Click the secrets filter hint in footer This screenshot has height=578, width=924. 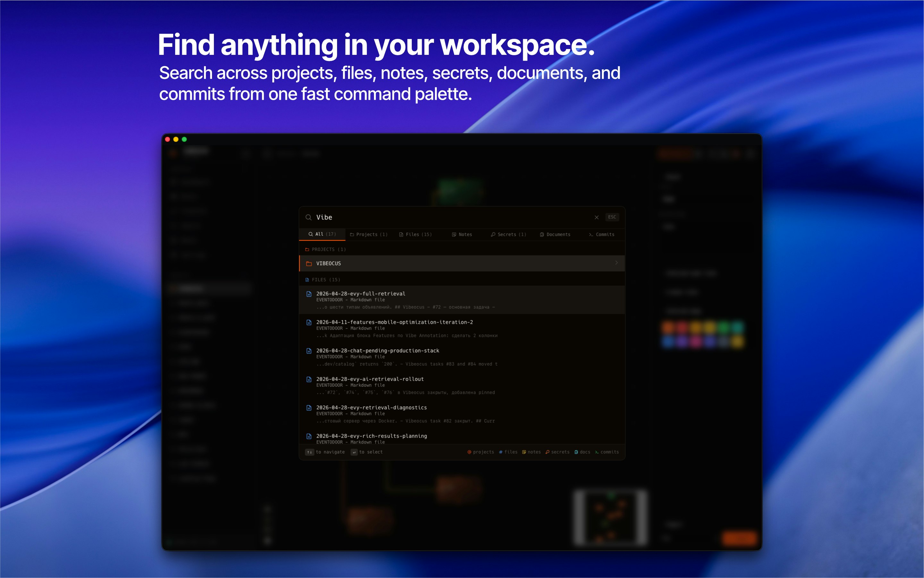557,452
